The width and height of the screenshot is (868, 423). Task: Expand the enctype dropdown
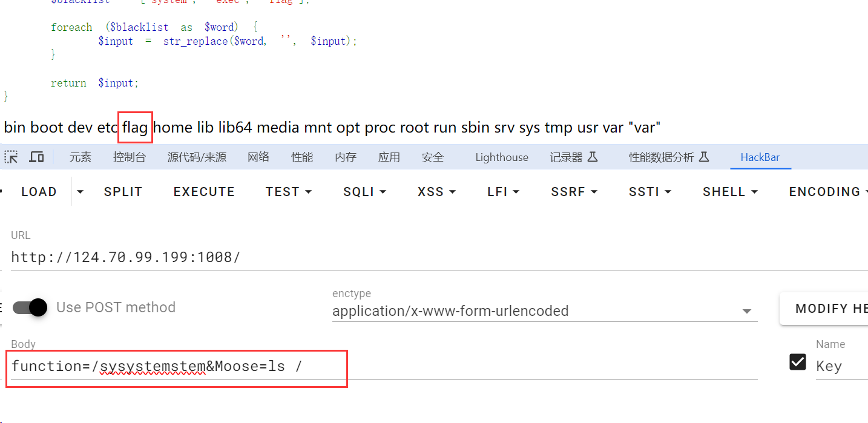(746, 312)
